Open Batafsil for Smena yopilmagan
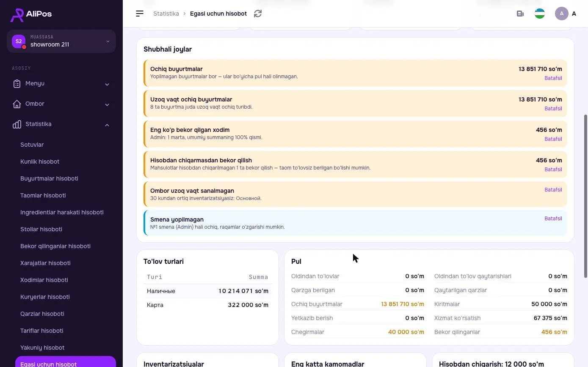Image resolution: width=588 pixels, height=367 pixels. tap(553, 219)
